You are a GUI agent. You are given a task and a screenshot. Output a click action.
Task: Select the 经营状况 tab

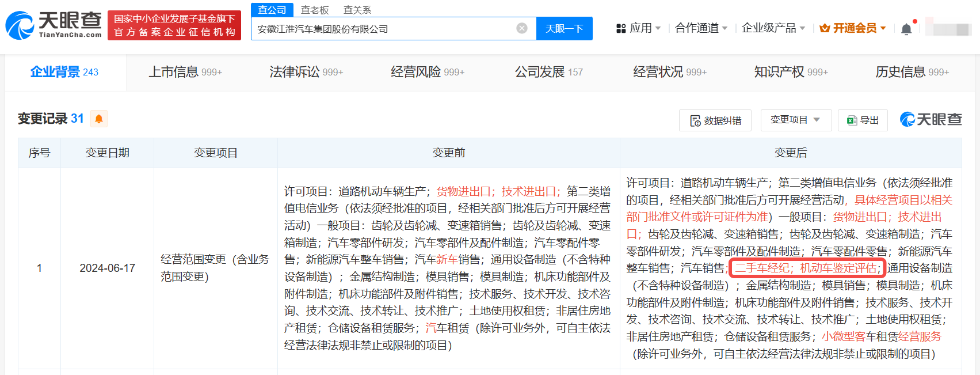point(670,72)
